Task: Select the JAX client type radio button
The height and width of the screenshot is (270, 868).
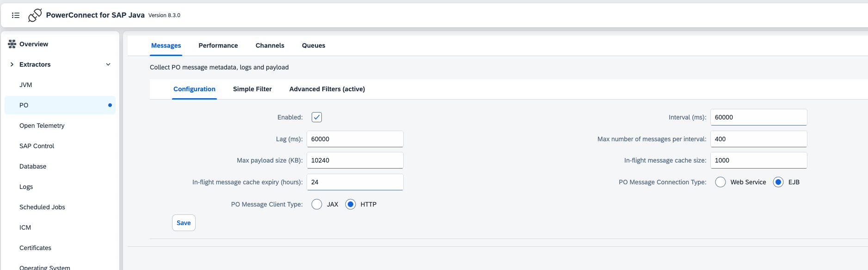Action: (x=317, y=204)
